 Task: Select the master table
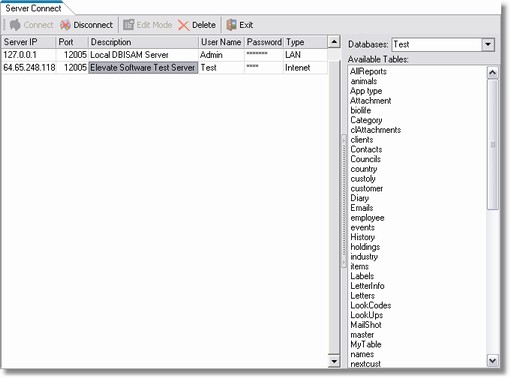coord(362,335)
